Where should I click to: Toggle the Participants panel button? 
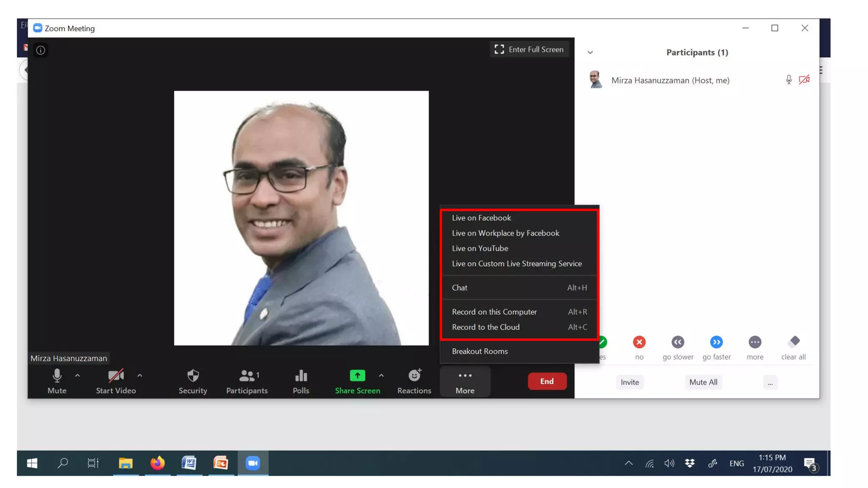pyautogui.click(x=247, y=376)
